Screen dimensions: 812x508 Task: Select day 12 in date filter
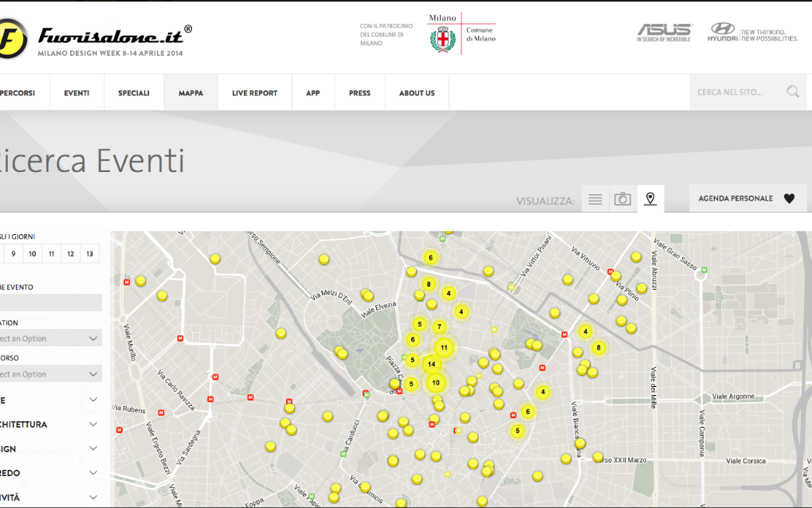(x=70, y=254)
